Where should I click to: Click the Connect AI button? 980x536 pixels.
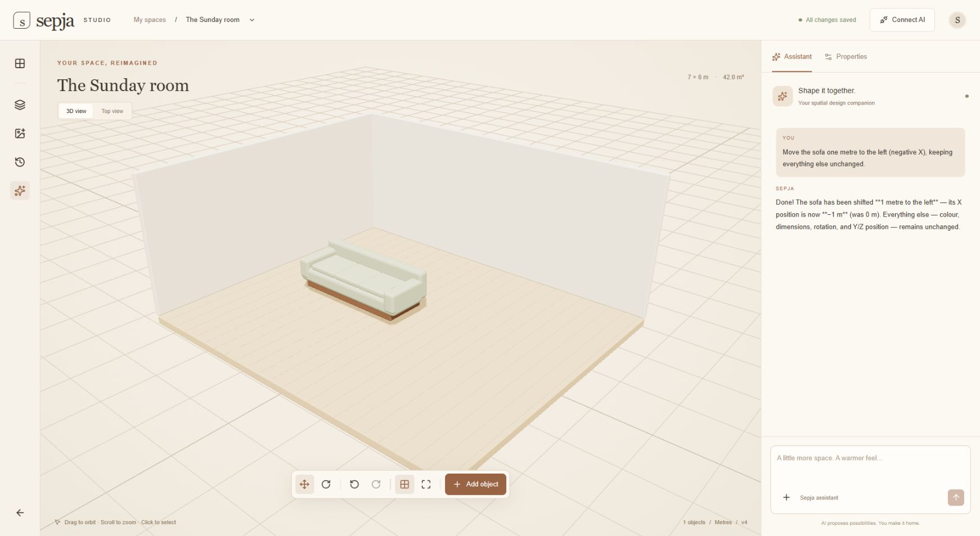(x=902, y=20)
